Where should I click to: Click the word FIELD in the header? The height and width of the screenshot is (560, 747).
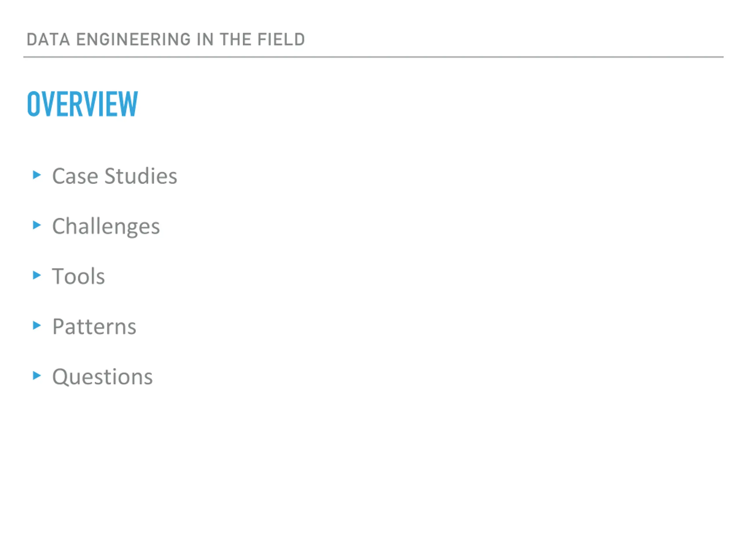tap(281, 39)
